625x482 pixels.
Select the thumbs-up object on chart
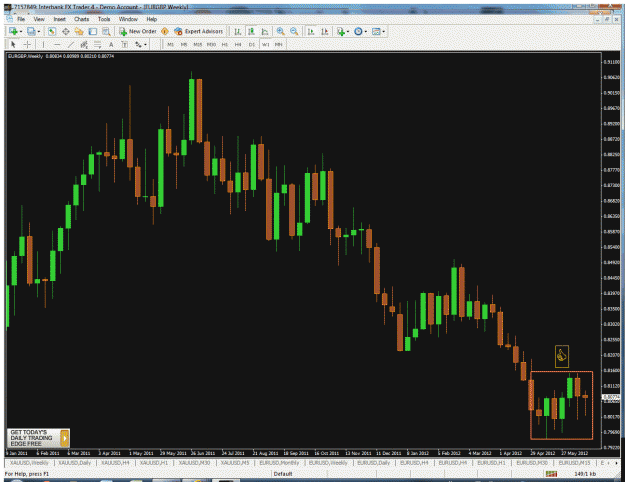point(562,356)
